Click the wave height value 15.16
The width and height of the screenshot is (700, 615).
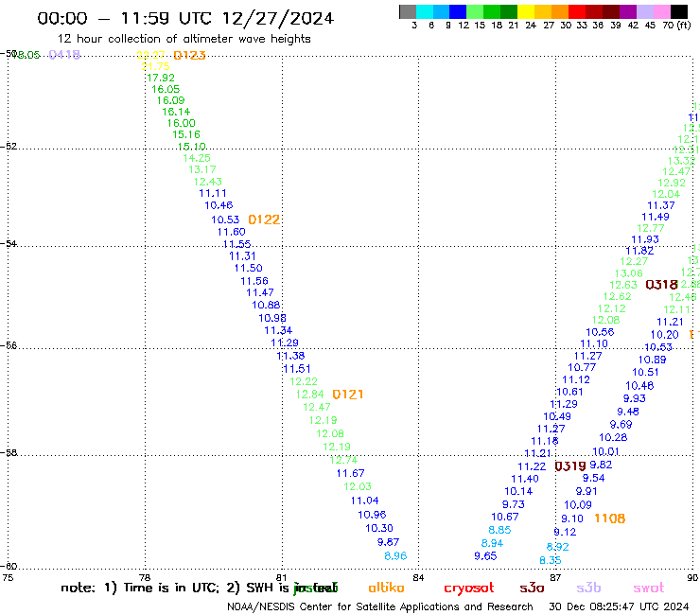pyautogui.click(x=186, y=134)
